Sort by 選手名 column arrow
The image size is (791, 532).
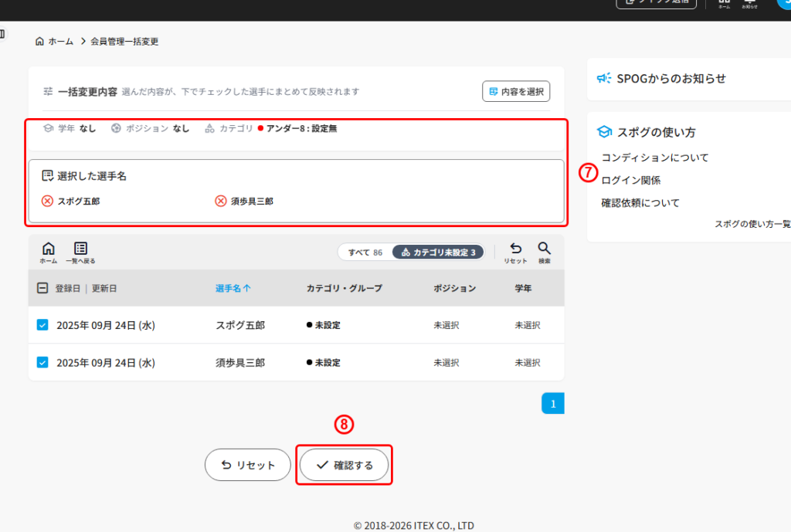246,289
